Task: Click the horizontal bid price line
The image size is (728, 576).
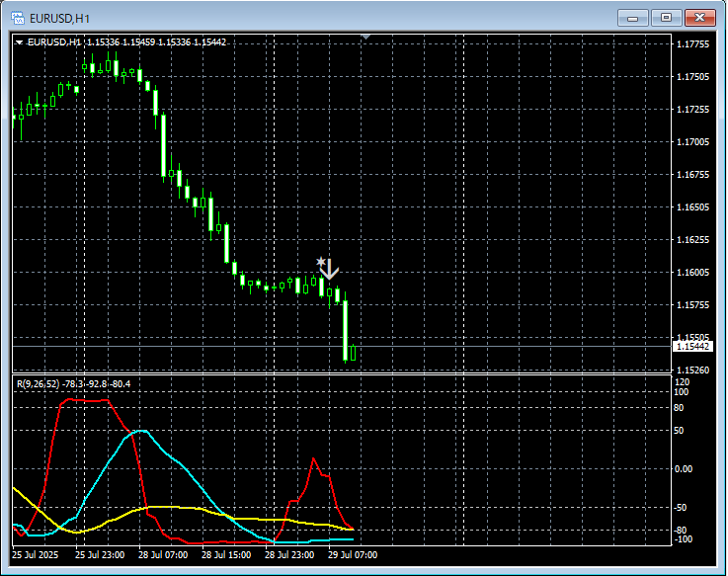Action: point(342,347)
